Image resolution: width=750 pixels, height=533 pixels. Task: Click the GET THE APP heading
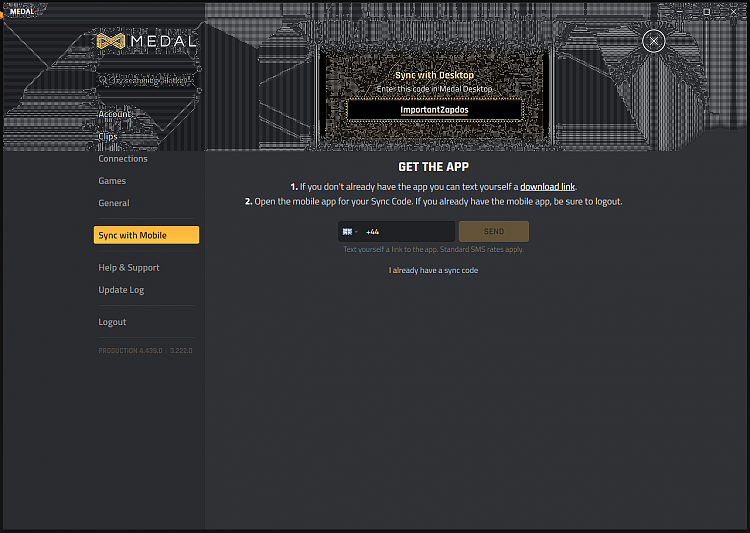(x=433, y=167)
